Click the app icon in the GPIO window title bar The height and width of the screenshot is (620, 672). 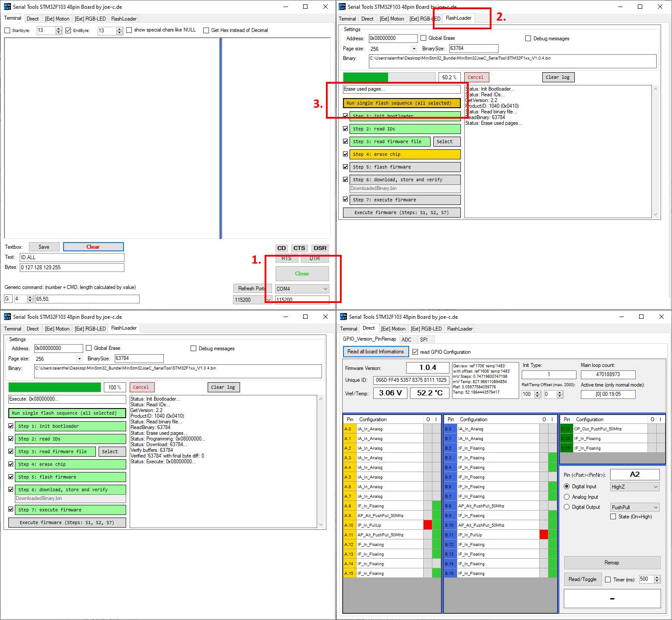click(343, 317)
